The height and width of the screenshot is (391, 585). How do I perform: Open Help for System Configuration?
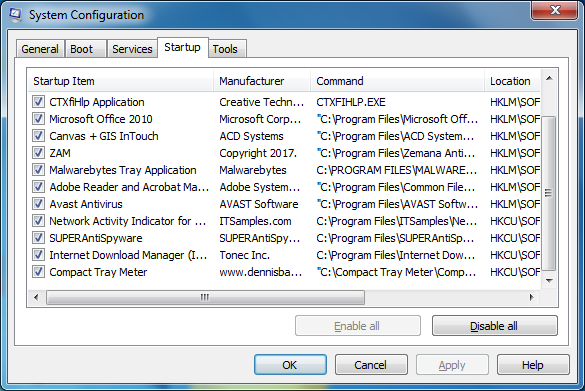coord(533,365)
